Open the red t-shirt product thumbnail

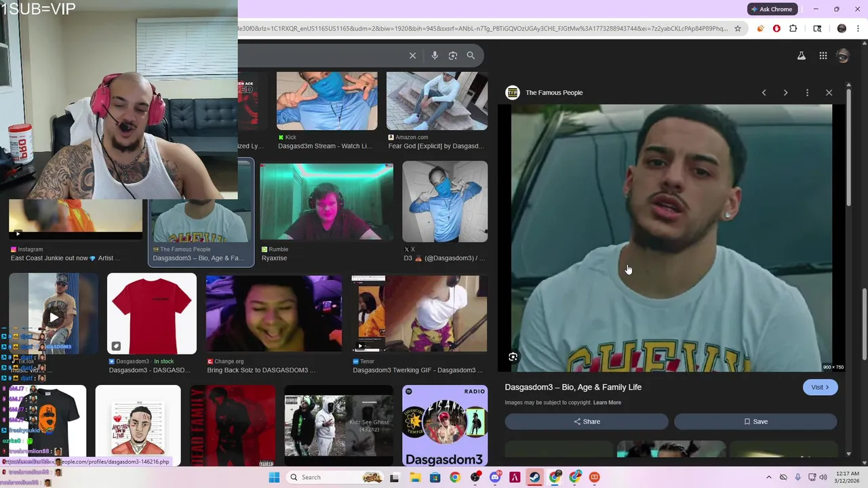point(152,313)
